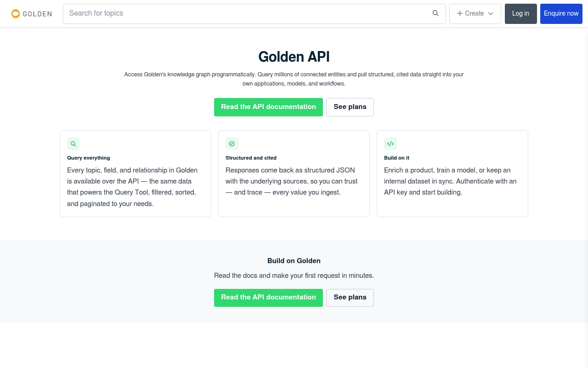Click the 'Responses come back as structured JSON' description
The width and height of the screenshot is (588, 368).
(291, 181)
